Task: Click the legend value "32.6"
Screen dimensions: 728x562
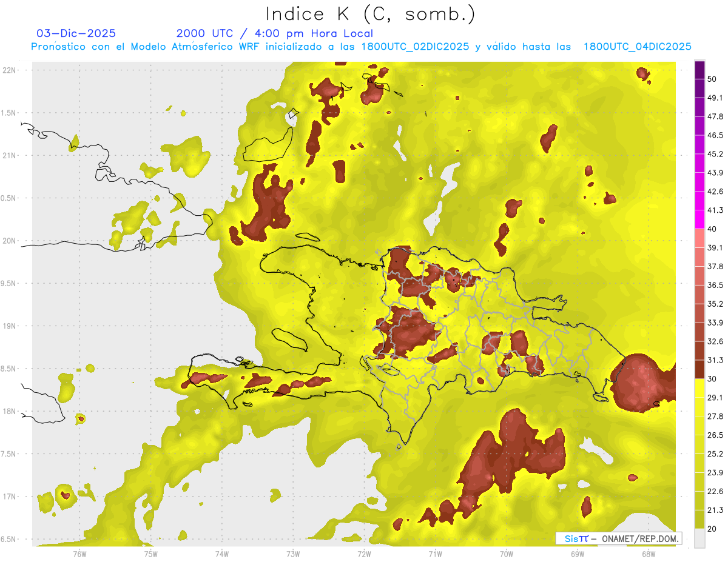Action: point(715,341)
